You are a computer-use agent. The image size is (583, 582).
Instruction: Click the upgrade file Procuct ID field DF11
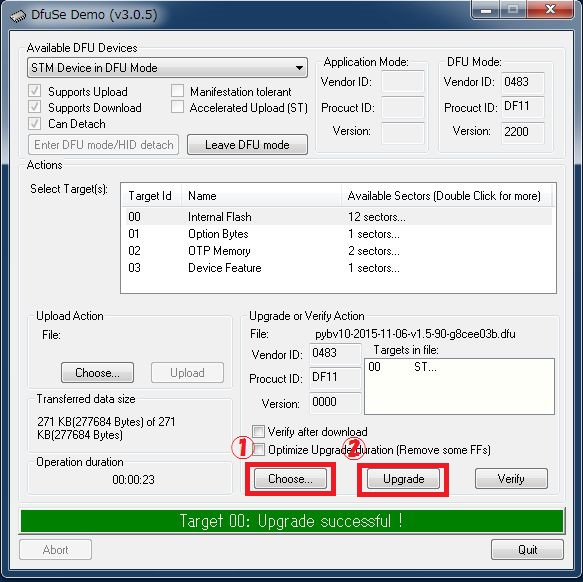(335, 378)
